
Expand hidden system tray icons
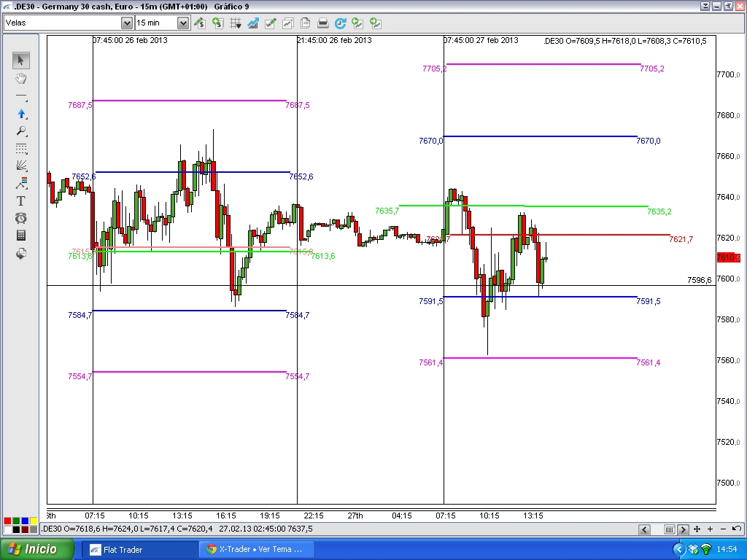coord(679,550)
